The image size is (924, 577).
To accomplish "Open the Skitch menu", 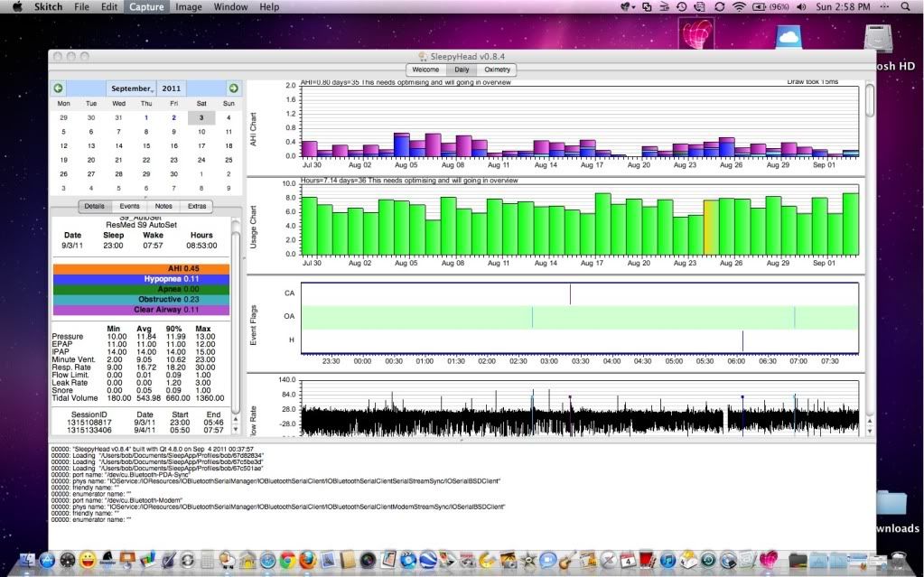I will (48, 7).
